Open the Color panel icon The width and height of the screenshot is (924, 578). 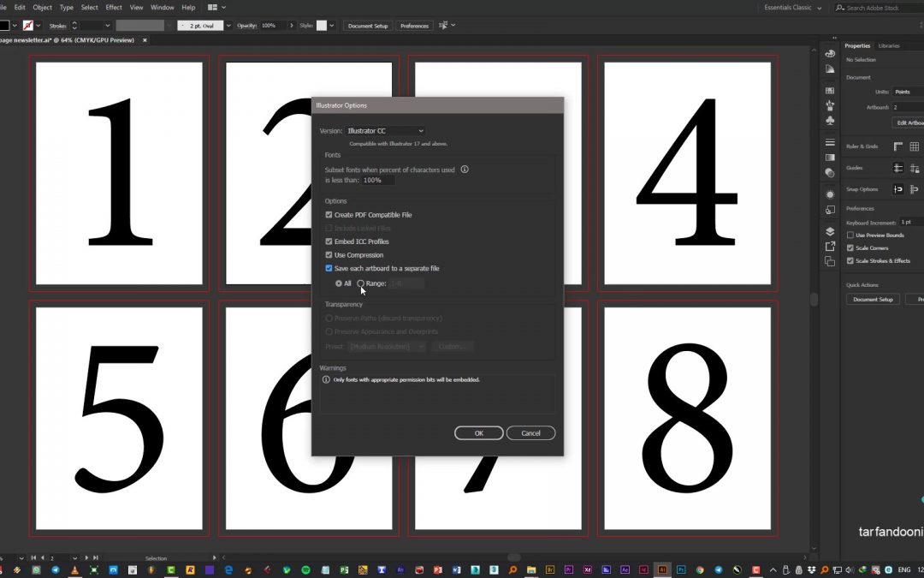[x=829, y=54]
